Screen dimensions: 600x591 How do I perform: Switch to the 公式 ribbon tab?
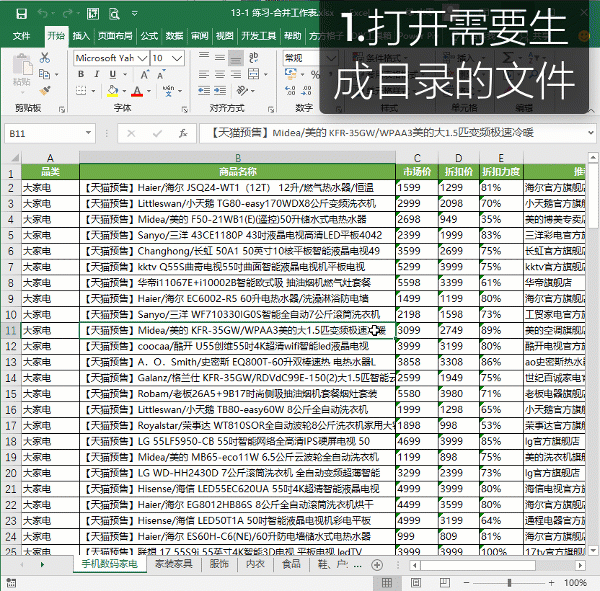pyautogui.click(x=149, y=36)
